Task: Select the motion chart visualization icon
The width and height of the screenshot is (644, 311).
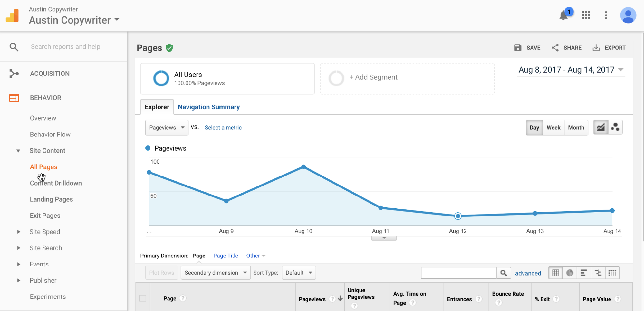Action: (x=616, y=127)
